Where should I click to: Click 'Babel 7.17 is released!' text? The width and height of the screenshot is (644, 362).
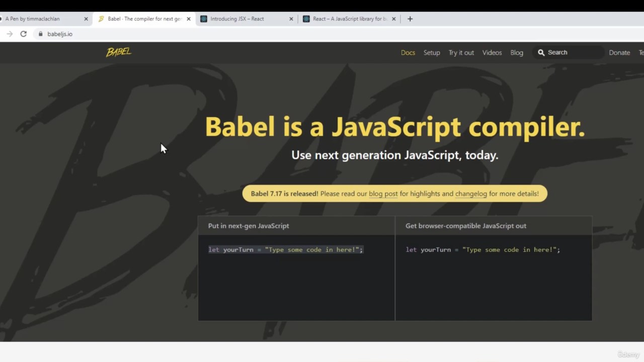pos(284,194)
